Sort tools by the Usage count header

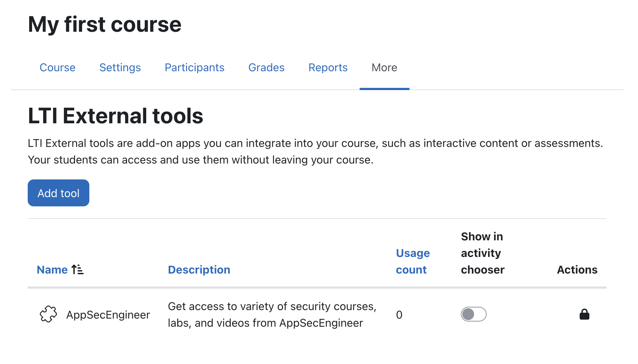coord(412,261)
